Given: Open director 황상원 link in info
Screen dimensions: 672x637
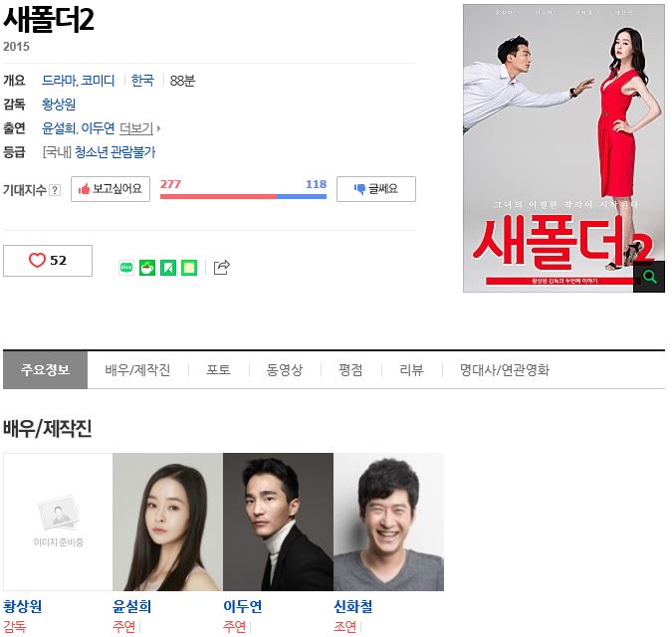Looking at the screenshot, I should 59,105.
